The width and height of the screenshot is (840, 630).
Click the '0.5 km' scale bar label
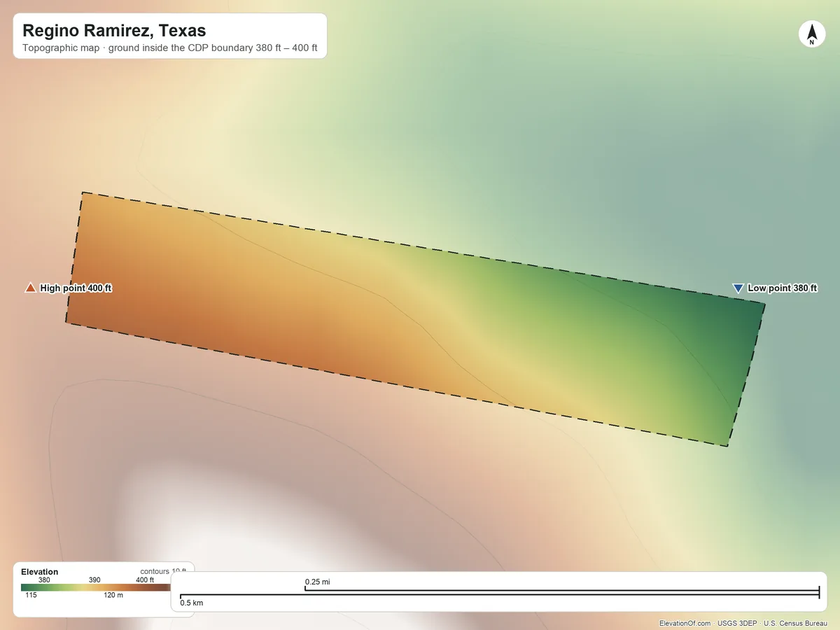(192, 603)
